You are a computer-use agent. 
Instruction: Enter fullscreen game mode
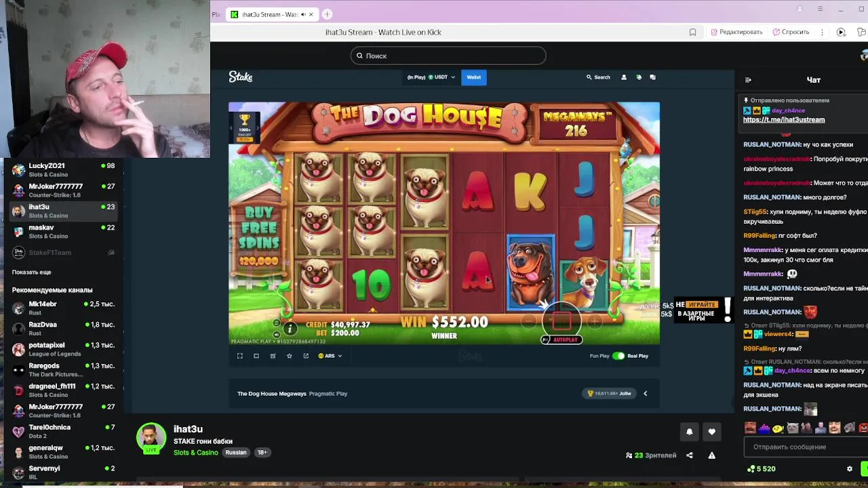click(240, 356)
